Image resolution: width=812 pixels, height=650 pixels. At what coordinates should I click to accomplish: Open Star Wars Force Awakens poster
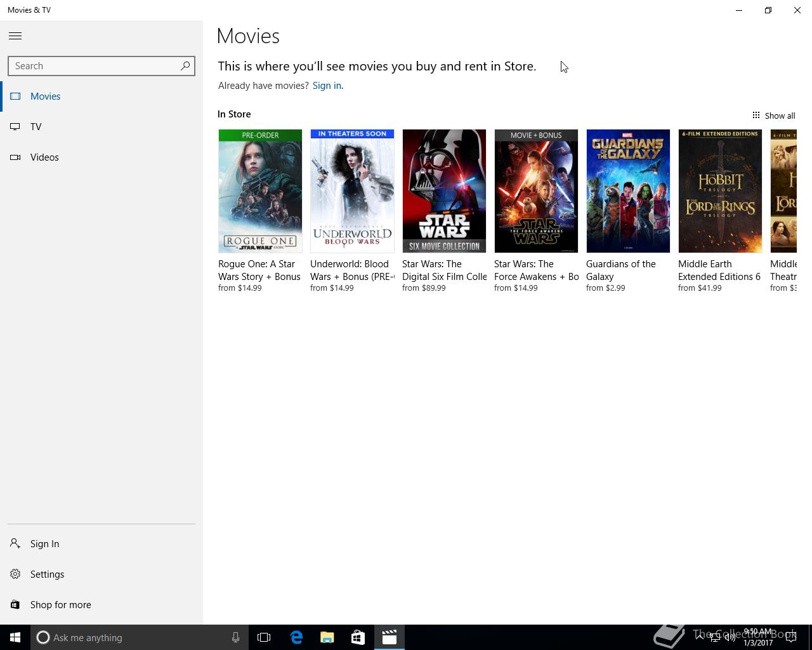pos(536,191)
